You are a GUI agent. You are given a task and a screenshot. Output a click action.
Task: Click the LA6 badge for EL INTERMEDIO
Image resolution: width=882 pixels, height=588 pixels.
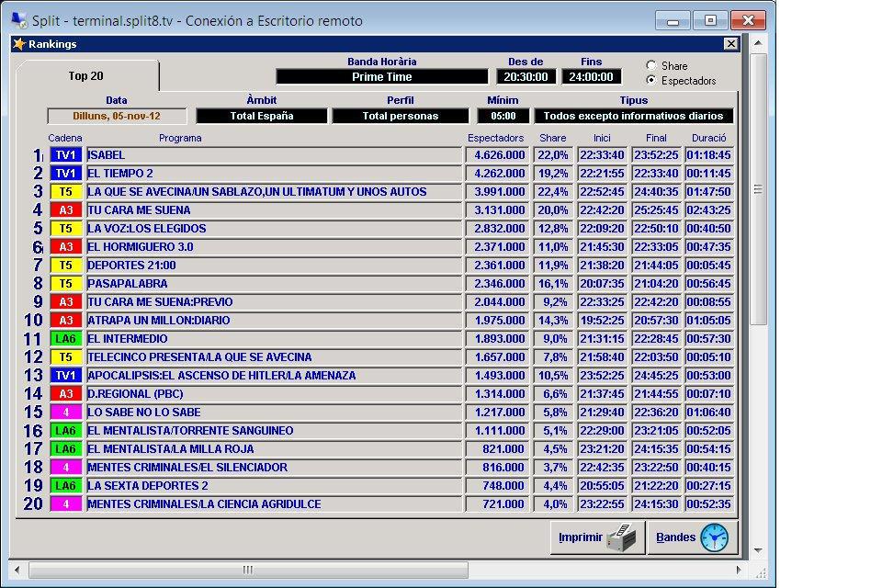(66, 339)
